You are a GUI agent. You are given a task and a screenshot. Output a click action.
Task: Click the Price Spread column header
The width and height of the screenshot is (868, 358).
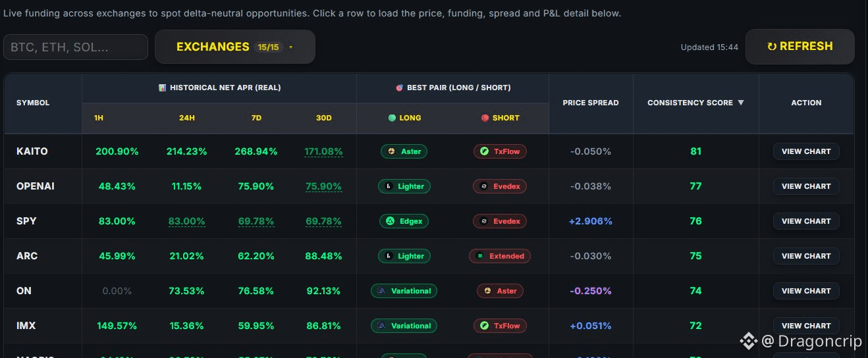tap(591, 103)
